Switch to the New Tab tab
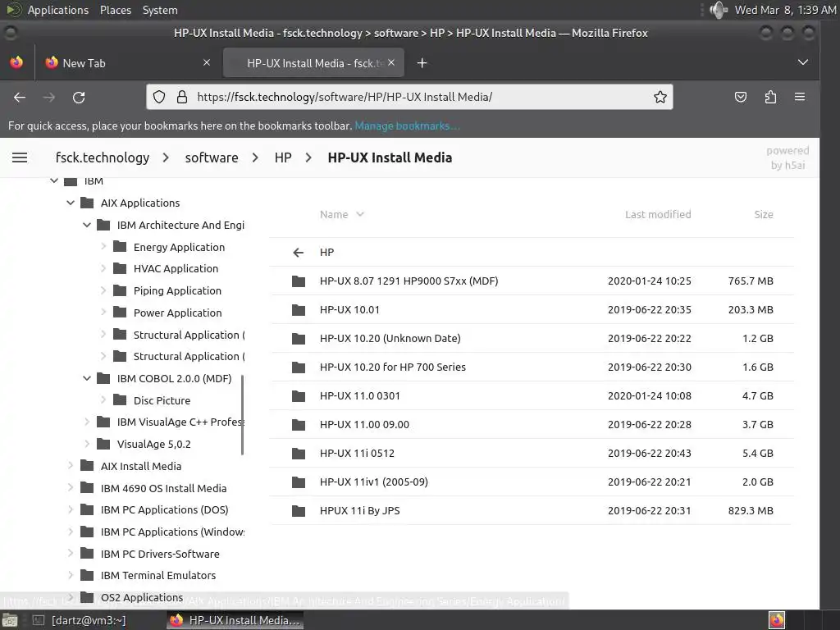Screen dimensions: 840x630 point(127,62)
